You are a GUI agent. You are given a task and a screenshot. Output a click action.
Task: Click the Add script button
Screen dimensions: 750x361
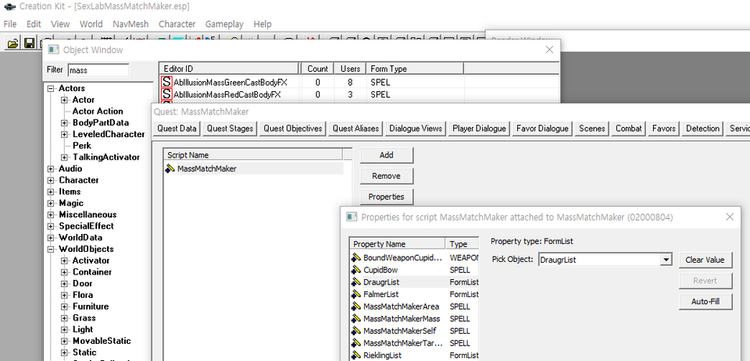point(386,155)
